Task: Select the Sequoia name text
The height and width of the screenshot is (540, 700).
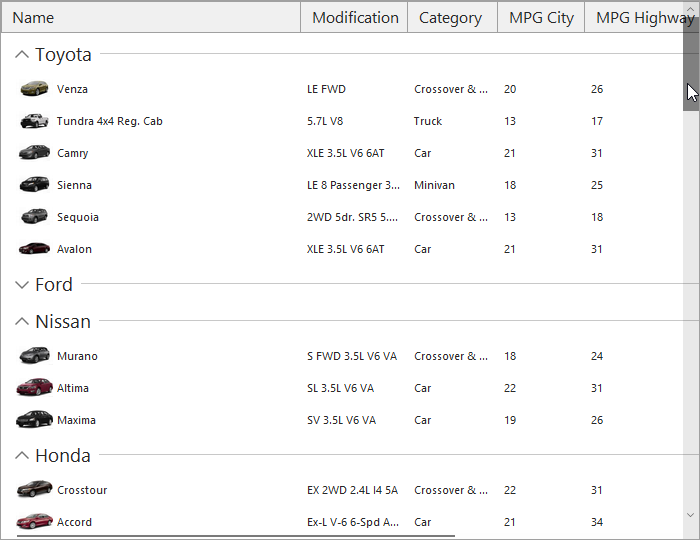Action: coord(78,217)
